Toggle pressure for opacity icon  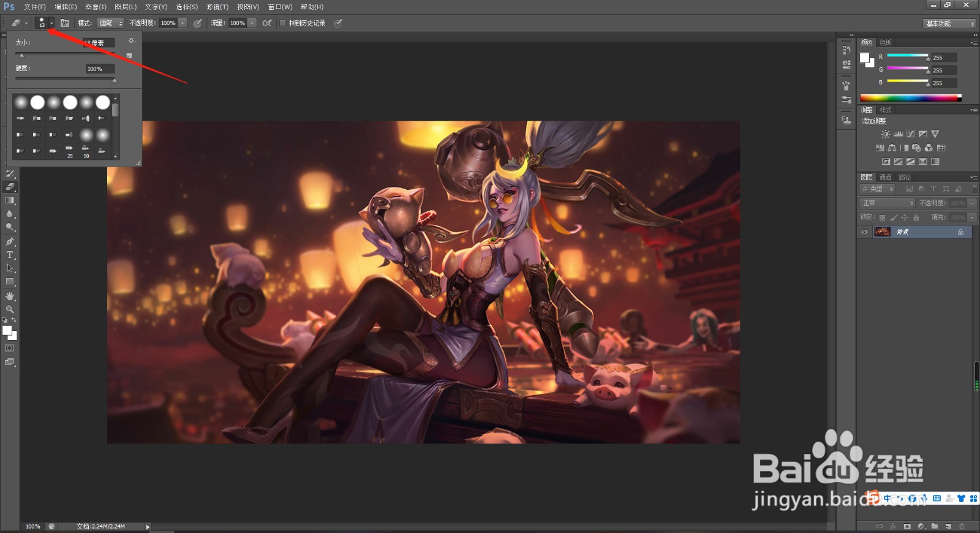click(198, 23)
